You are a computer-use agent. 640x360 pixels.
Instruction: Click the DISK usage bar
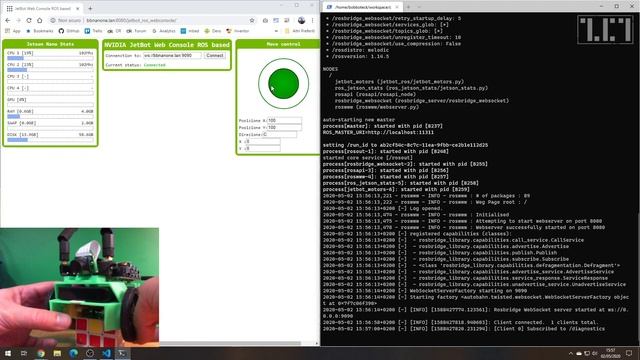(x=50, y=140)
